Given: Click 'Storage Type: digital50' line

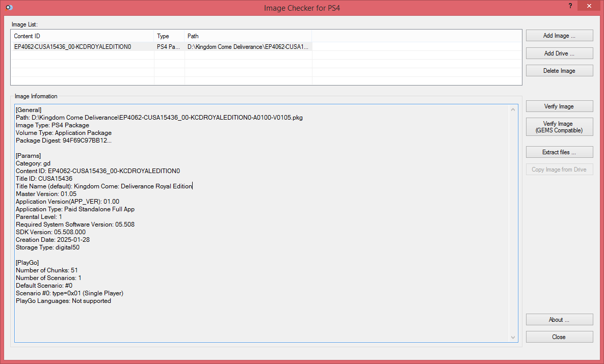Looking at the screenshot, I should (x=48, y=247).
